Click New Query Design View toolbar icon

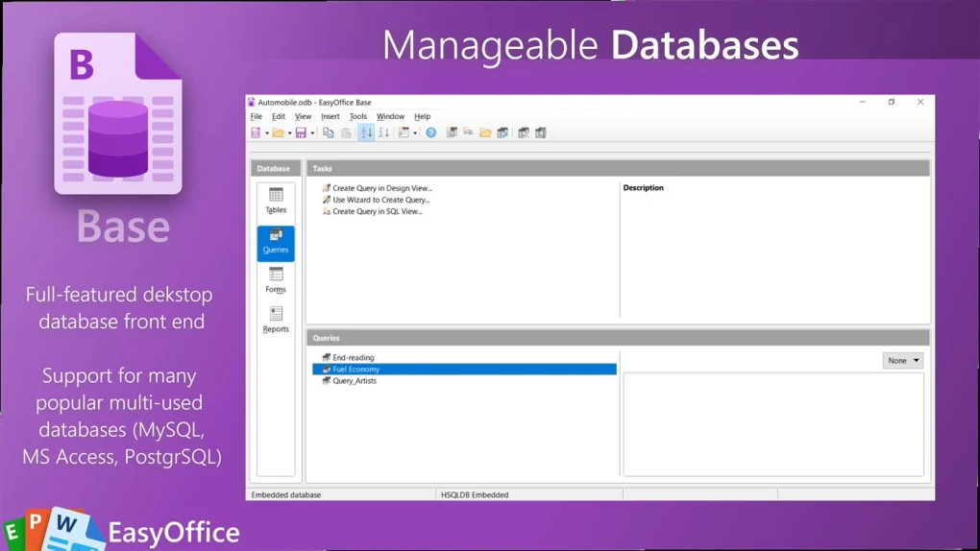(452, 132)
